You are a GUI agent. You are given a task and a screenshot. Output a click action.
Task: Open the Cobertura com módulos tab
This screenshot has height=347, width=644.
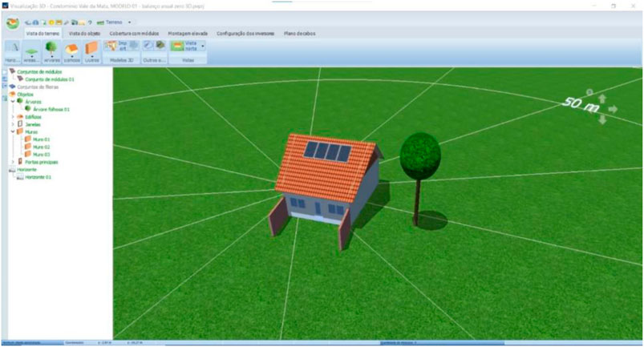pyautogui.click(x=134, y=34)
